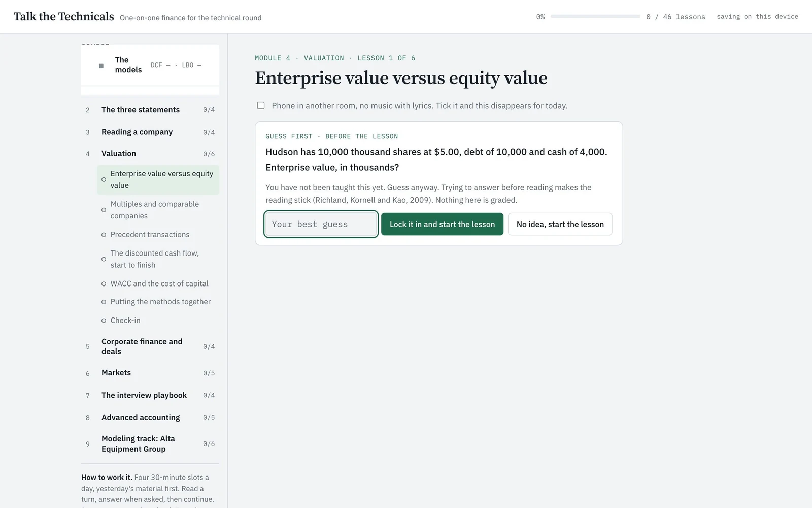The image size is (812, 508).
Task: Open the Precedent transactions lesson
Action: (158, 234)
